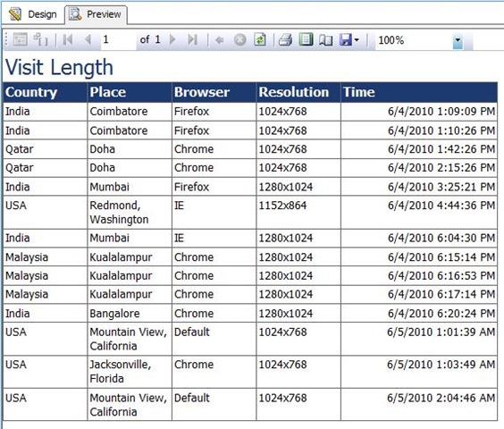The height and width of the screenshot is (429, 504).
Task: Select the 6/4/2010 1:09:09 PM cell
Action: 419,112
